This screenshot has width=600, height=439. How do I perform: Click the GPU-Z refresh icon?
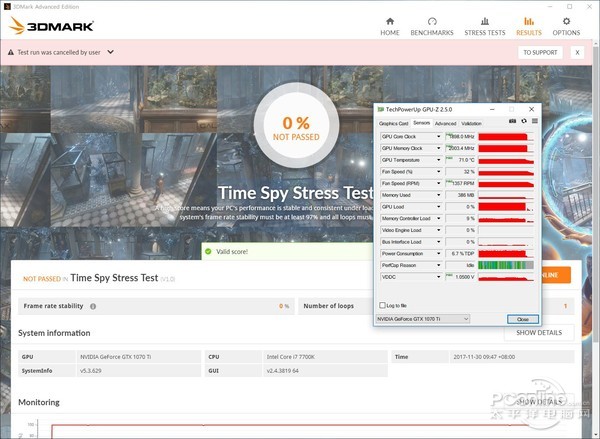tap(524, 121)
